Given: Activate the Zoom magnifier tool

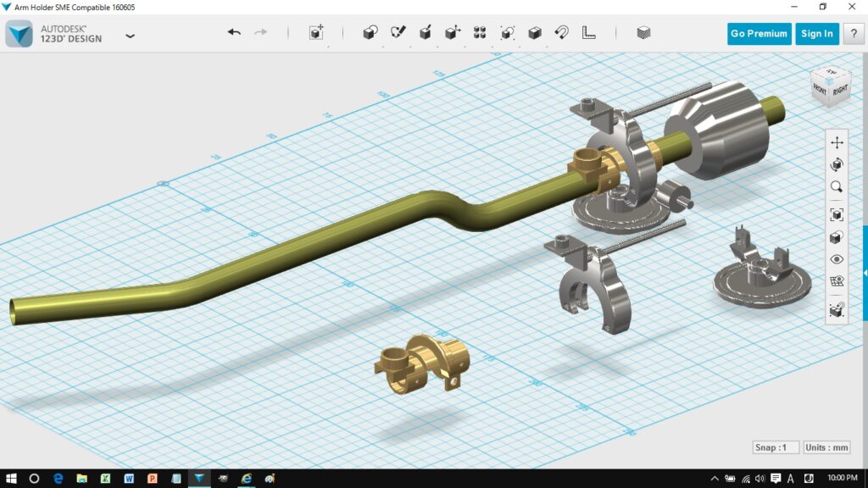Looking at the screenshot, I should click(837, 187).
